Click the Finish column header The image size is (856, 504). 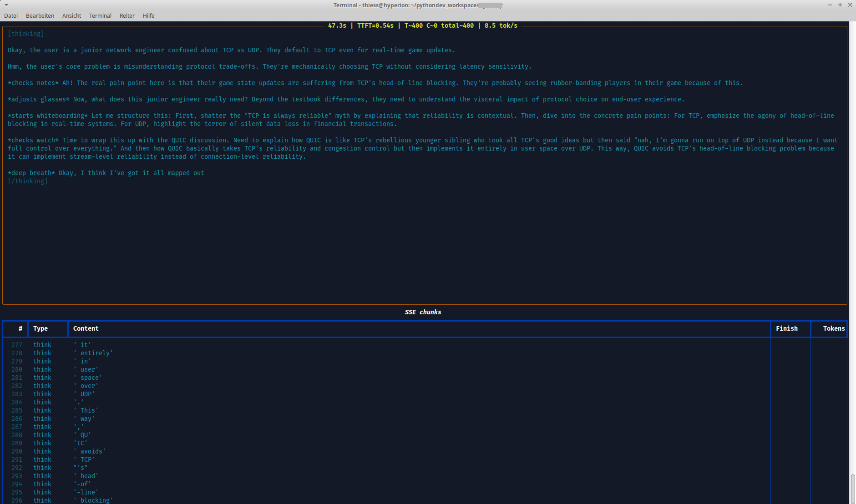tap(787, 328)
